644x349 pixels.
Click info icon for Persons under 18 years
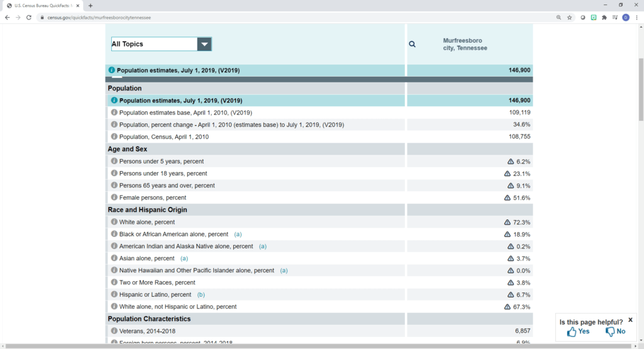coord(114,173)
